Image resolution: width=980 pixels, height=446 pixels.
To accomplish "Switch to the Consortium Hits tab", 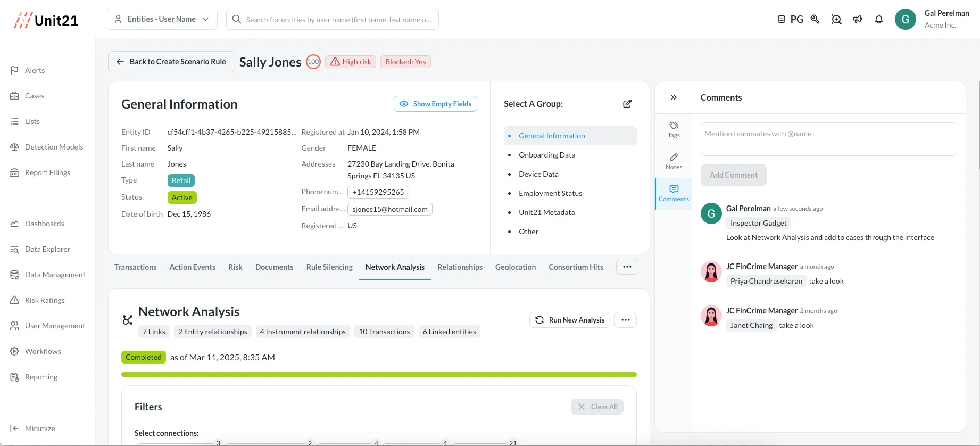I will click(576, 267).
